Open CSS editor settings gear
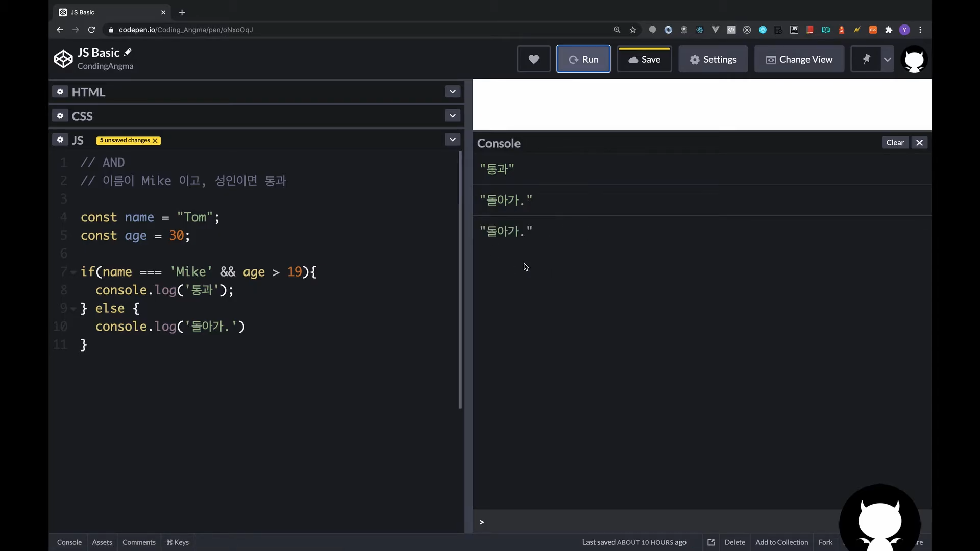The width and height of the screenshot is (980, 551). pos(60,116)
